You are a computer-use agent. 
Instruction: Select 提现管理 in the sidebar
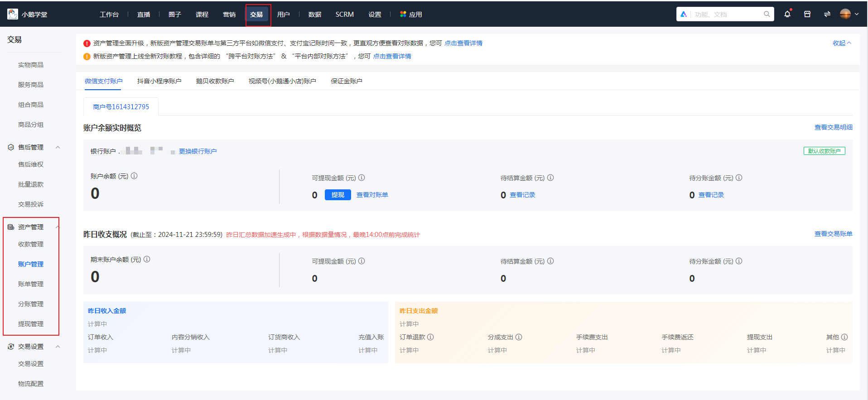[x=31, y=324]
